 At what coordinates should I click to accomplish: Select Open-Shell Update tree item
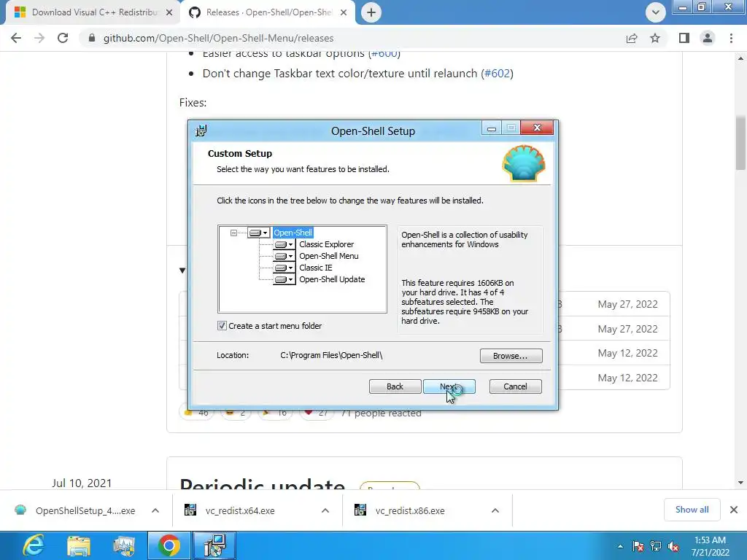[332, 279]
